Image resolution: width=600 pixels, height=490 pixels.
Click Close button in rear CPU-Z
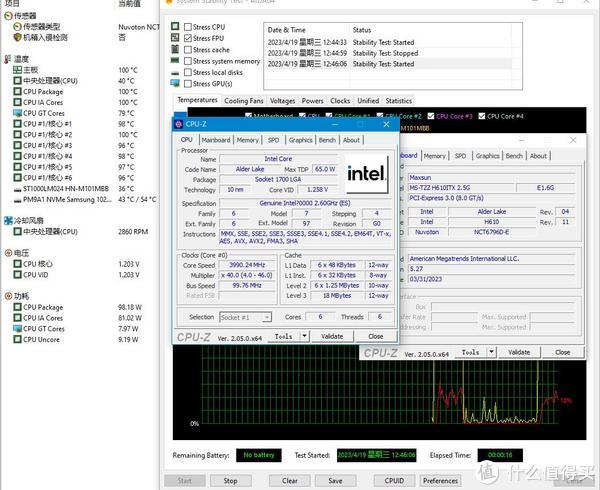pyautogui.click(x=562, y=352)
